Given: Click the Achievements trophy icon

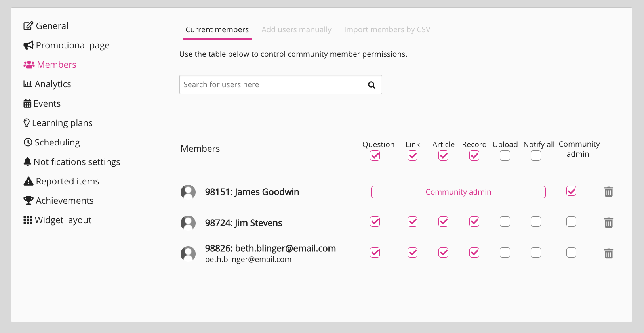Looking at the screenshot, I should click(29, 201).
